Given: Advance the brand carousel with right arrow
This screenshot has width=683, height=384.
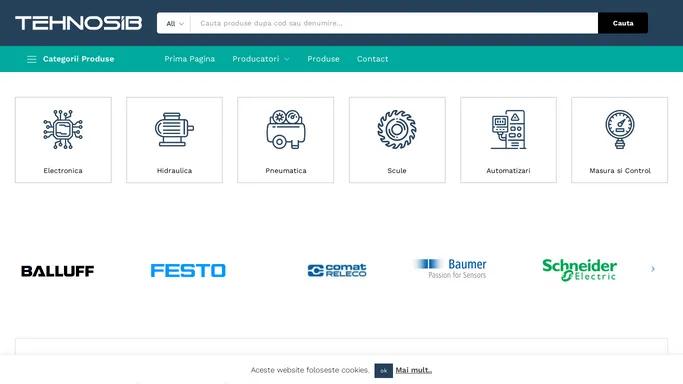Looking at the screenshot, I should pyautogui.click(x=653, y=269).
